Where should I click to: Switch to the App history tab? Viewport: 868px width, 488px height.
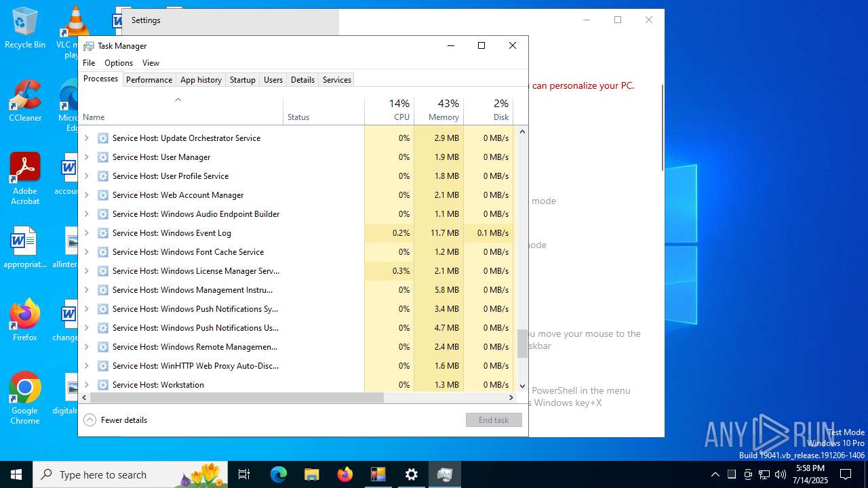coord(201,80)
